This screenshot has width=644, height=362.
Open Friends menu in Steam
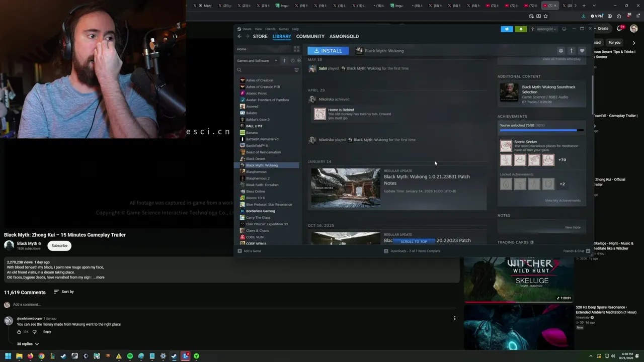(x=270, y=29)
